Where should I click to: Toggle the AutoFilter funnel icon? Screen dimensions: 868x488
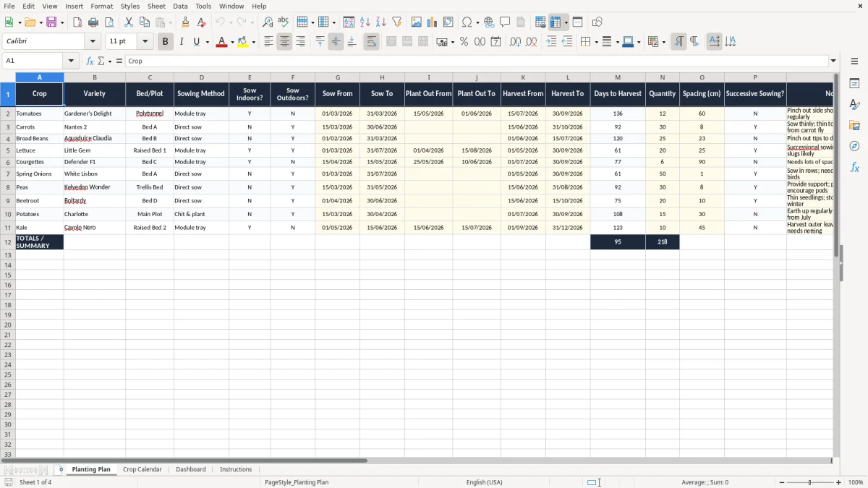[x=397, y=22]
